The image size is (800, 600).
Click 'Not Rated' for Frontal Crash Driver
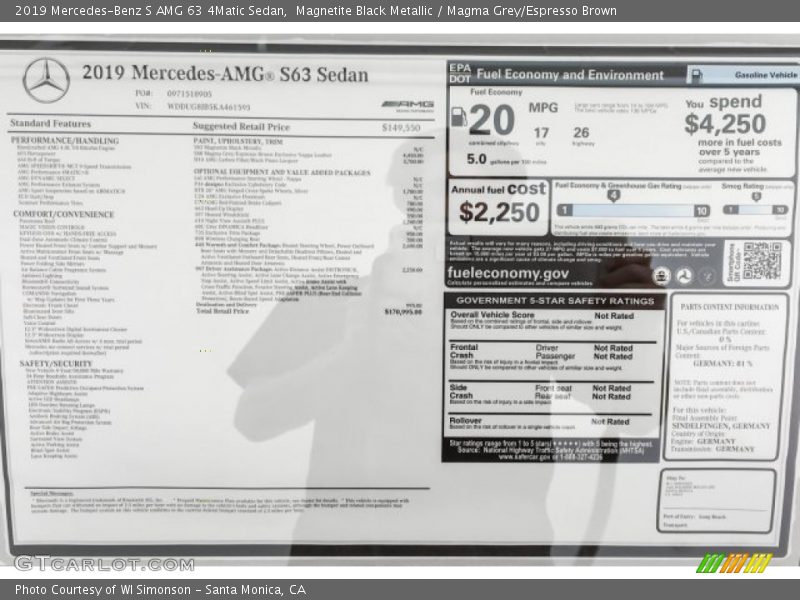(613, 348)
